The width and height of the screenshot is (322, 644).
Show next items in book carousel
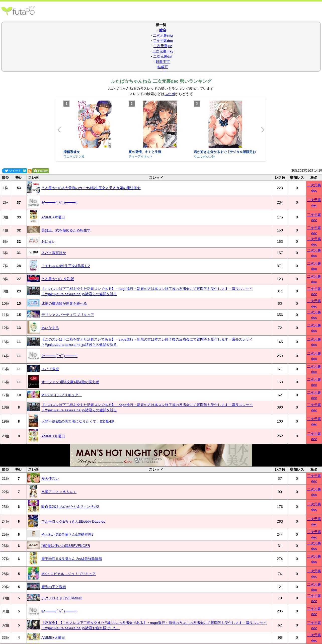coord(263,130)
